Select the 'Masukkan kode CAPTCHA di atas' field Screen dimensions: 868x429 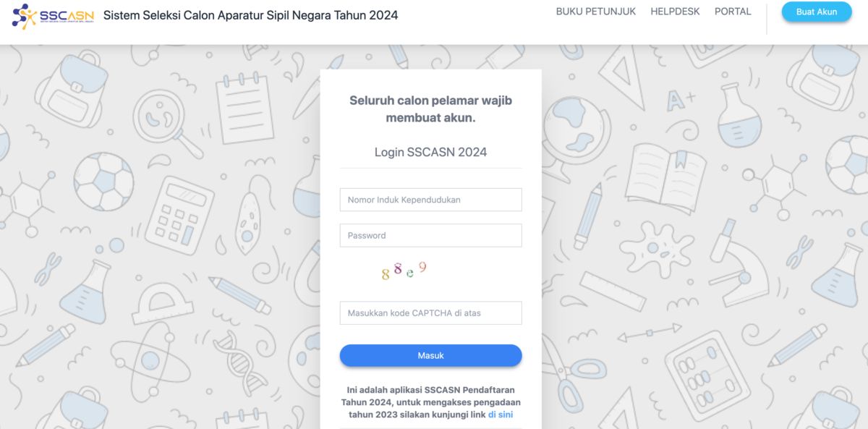pyautogui.click(x=430, y=313)
